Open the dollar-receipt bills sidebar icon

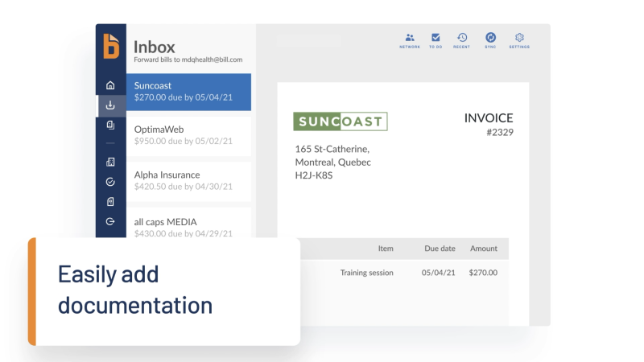tap(110, 202)
